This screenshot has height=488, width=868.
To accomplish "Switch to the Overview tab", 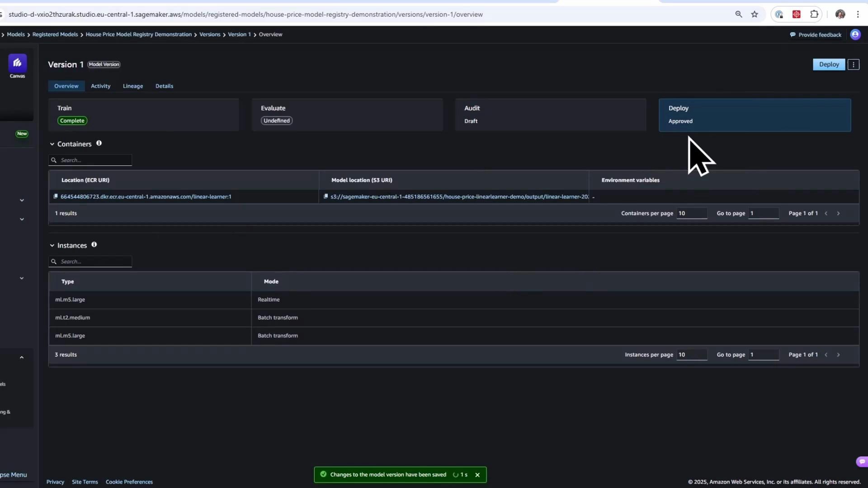I will tap(66, 86).
